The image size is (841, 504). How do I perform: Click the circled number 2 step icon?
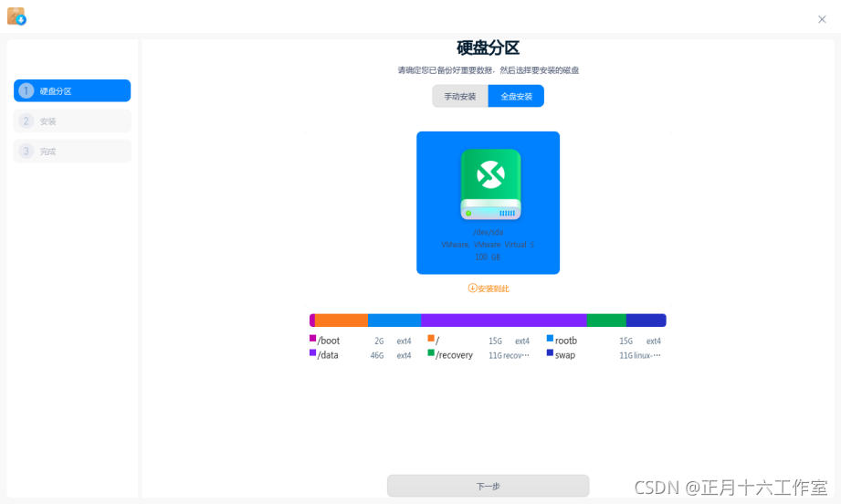point(26,121)
